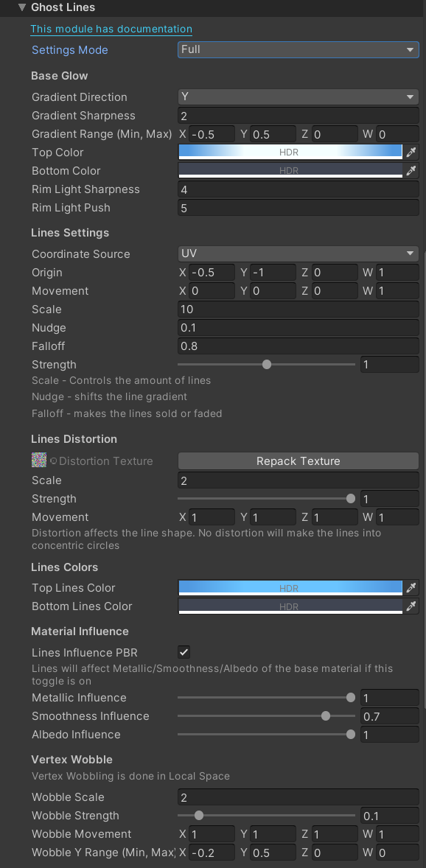This screenshot has height=868, width=426.
Task: Open the Coordinate Source dropdown
Action: click(x=298, y=253)
